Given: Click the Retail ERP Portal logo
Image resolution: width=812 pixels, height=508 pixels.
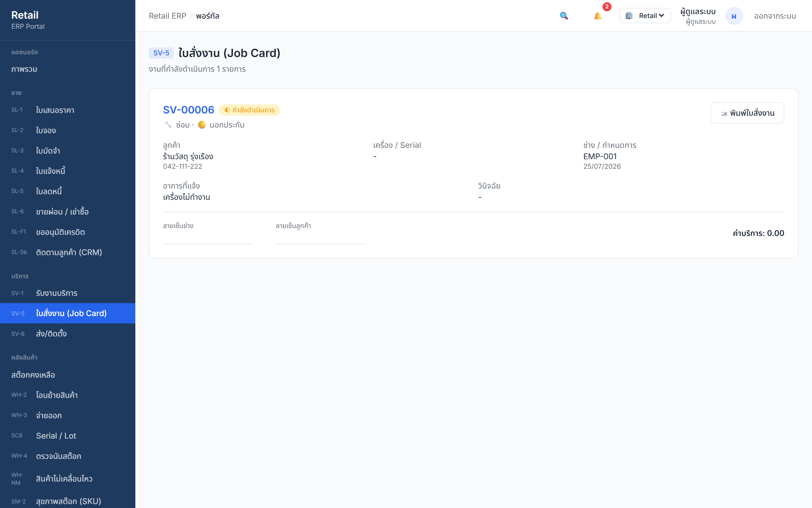Looking at the screenshot, I should (28, 20).
